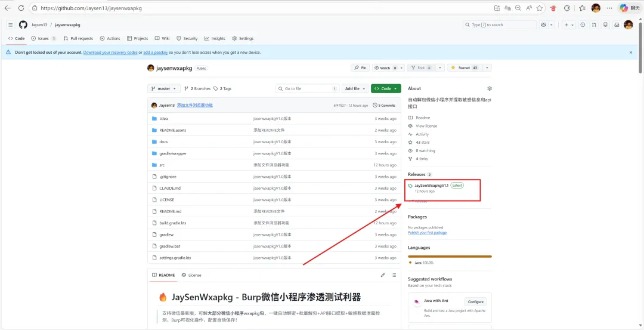
Task: Open the 2 Tags link
Action: [x=222, y=89]
